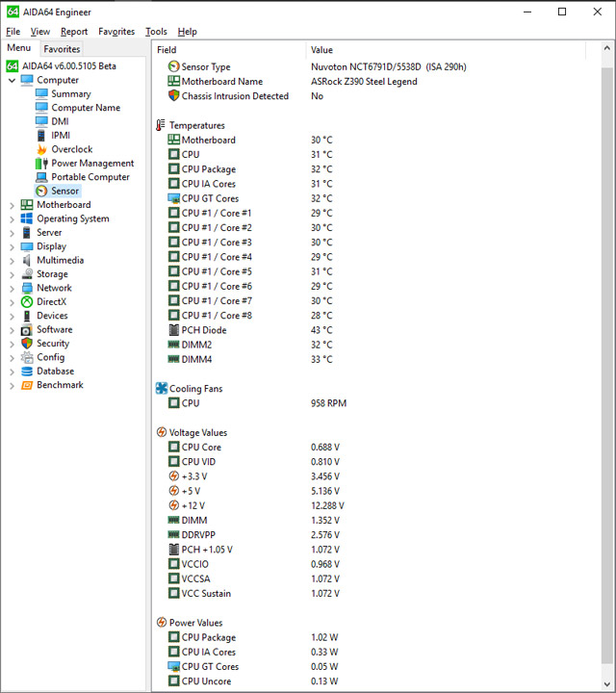Viewport: 616px width, 693px height.
Task: Select the Computer Name tree item
Action: [86, 108]
